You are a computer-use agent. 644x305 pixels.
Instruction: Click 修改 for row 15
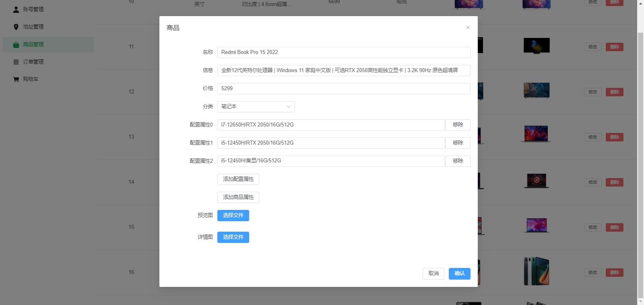tap(593, 228)
